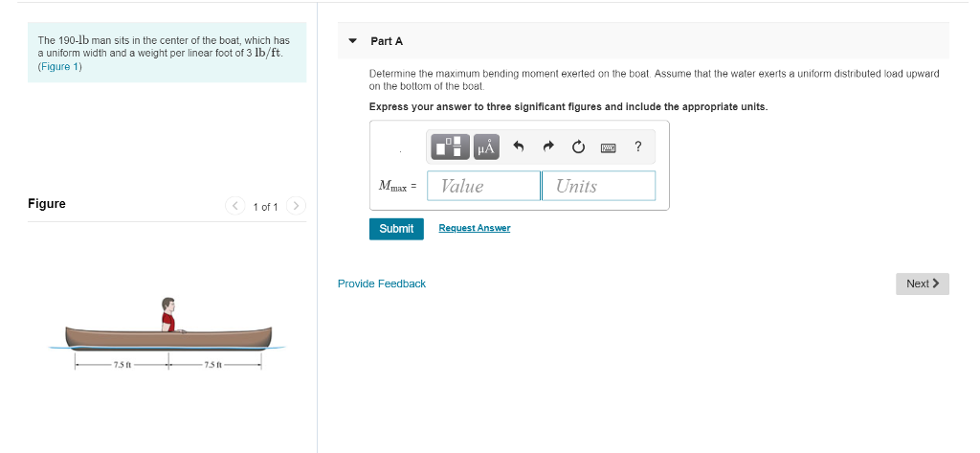Image resolution: width=980 pixels, height=453 pixels.
Task: Click the undo arrow icon
Action: click(518, 147)
